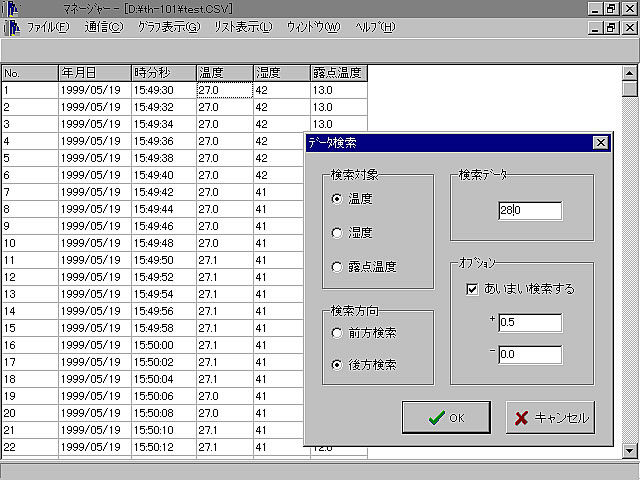The height and width of the screenshot is (480, 640).
Task: Toggle the あいまい検索する checkbox
Action: (473, 289)
